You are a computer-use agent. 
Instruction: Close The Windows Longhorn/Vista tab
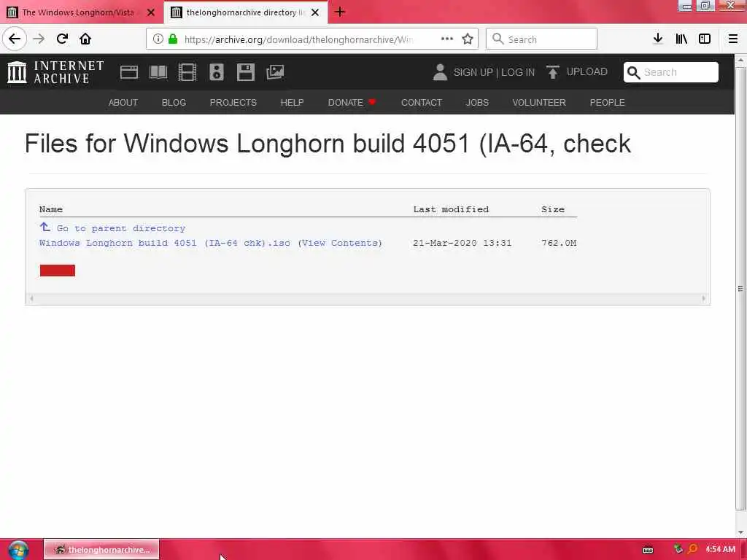(151, 12)
